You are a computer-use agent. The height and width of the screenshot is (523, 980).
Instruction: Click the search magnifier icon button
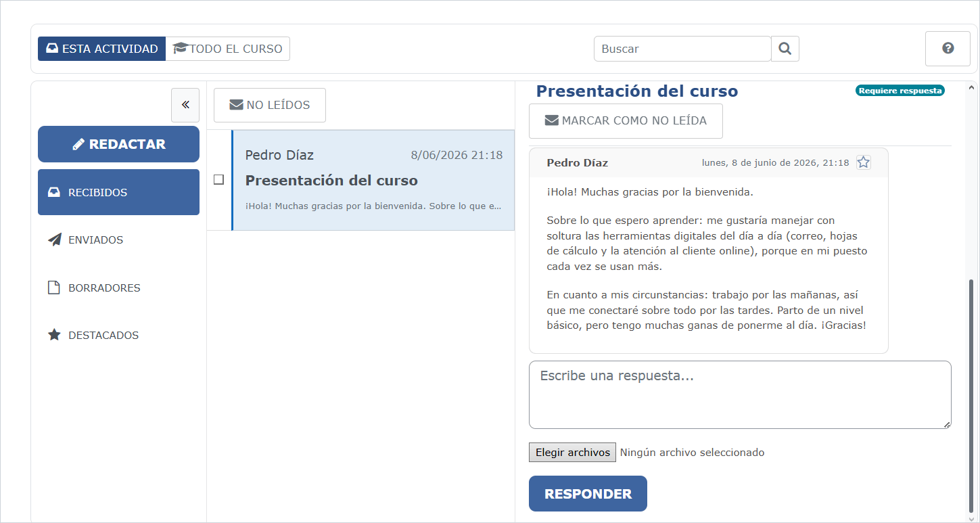click(x=785, y=49)
